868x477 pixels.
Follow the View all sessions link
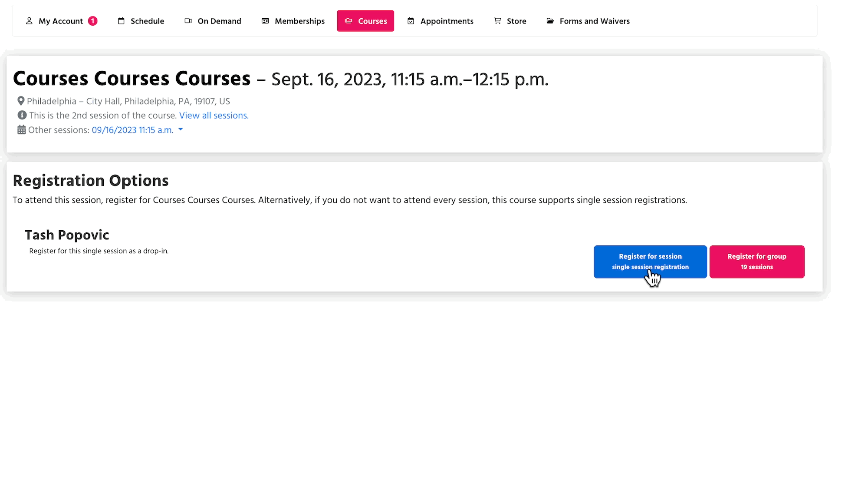coord(214,116)
